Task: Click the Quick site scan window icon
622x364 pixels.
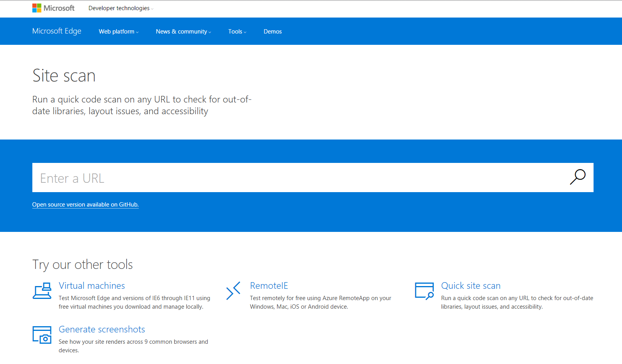Action: [424, 291]
